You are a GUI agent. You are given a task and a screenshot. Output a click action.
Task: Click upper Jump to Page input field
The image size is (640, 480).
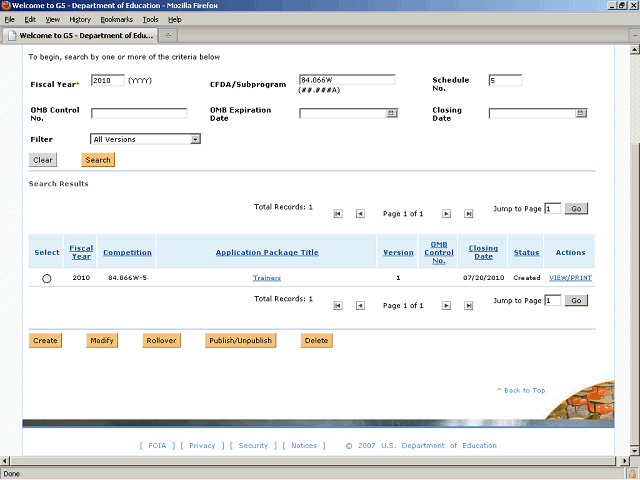553,209
